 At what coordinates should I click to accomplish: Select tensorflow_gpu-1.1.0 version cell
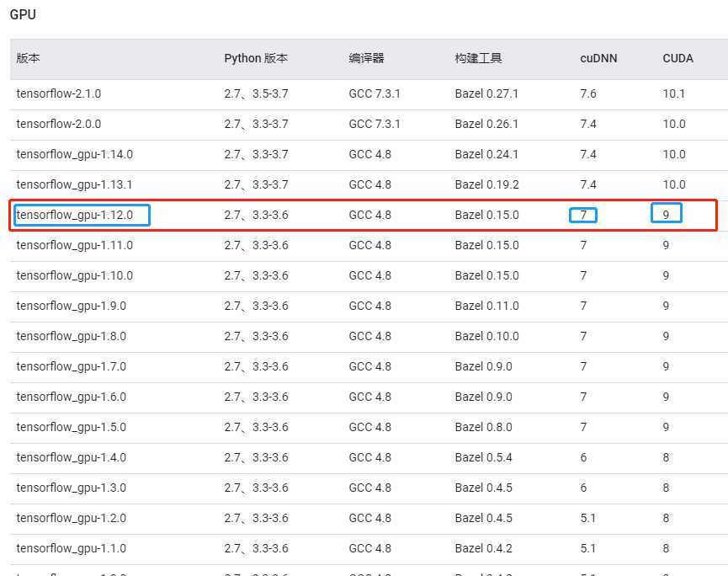click(71, 548)
